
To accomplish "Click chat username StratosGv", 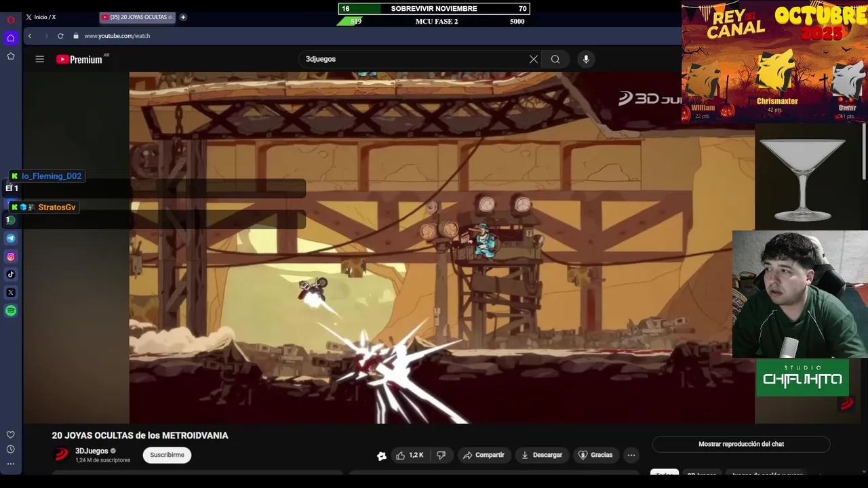I will 57,207.
